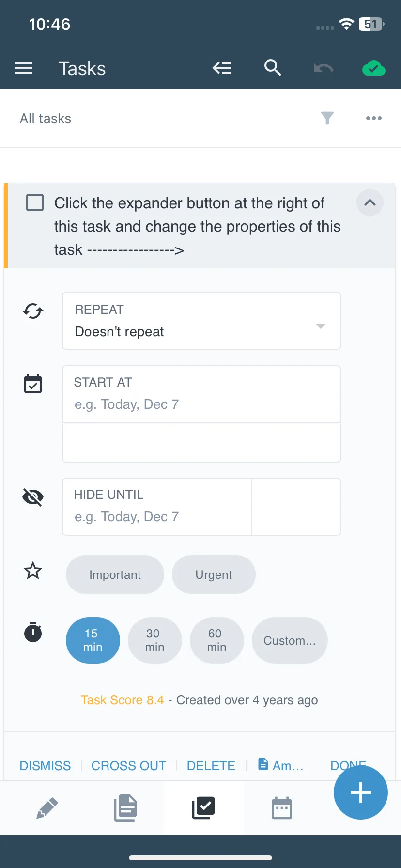Open the Repeat dropdown
Viewport: 401px width, 868px height.
pyautogui.click(x=201, y=321)
